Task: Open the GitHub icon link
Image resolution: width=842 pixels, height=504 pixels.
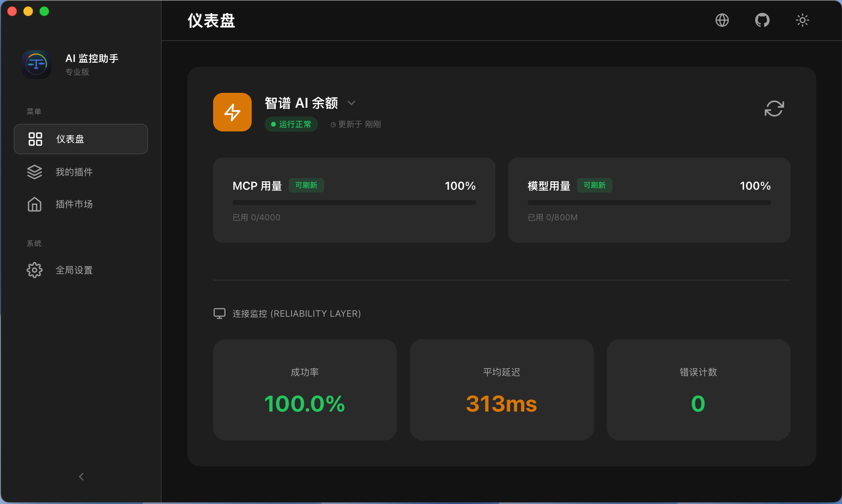Action: (x=762, y=20)
